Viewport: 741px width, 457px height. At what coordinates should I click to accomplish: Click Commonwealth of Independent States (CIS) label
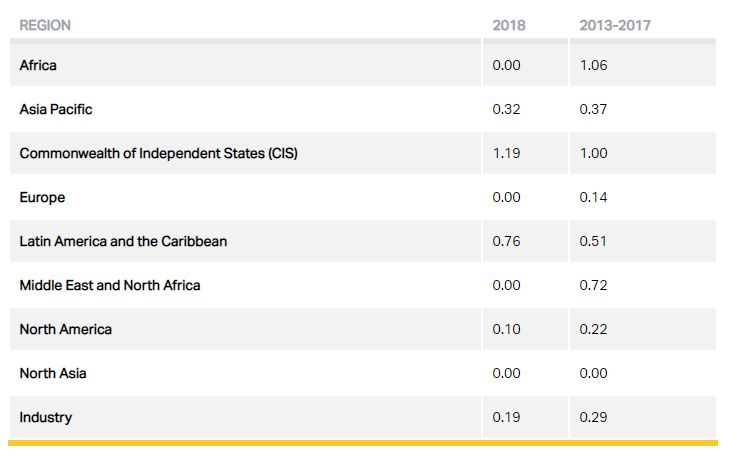pyautogui.click(x=159, y=153)
